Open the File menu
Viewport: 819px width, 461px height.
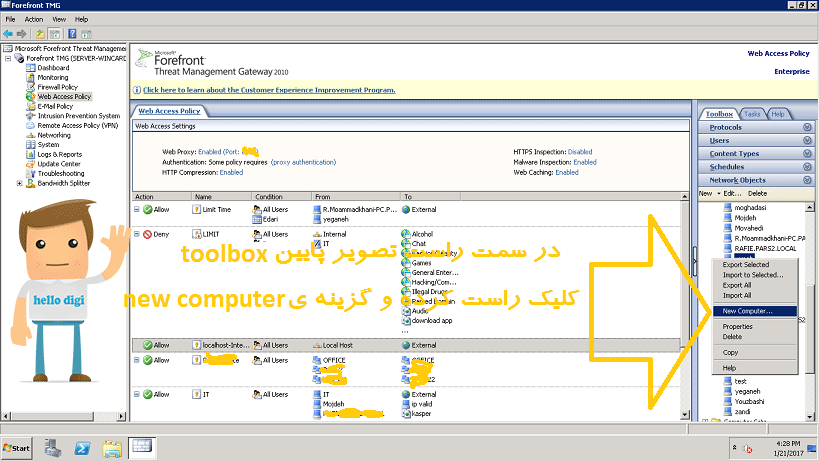tap(10, 19)
